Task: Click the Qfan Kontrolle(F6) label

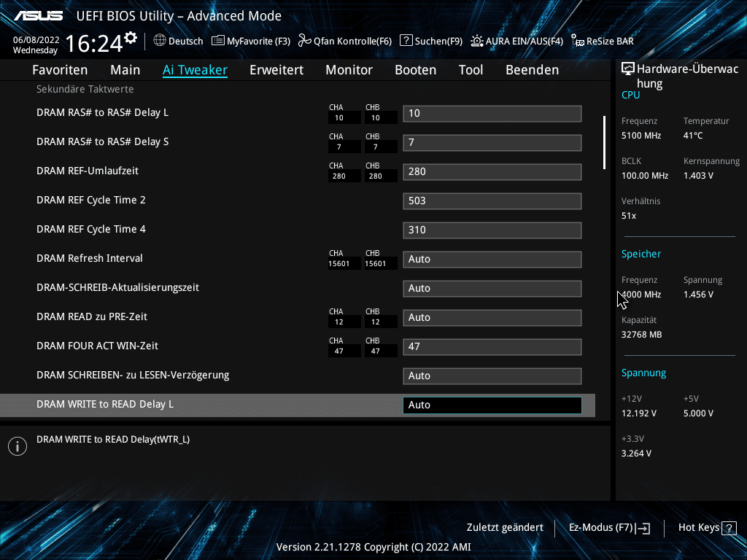Action: [x=352, y=42]
